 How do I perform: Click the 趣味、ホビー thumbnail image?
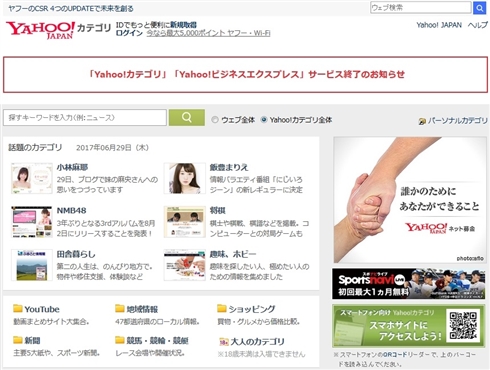pos(185,265)
